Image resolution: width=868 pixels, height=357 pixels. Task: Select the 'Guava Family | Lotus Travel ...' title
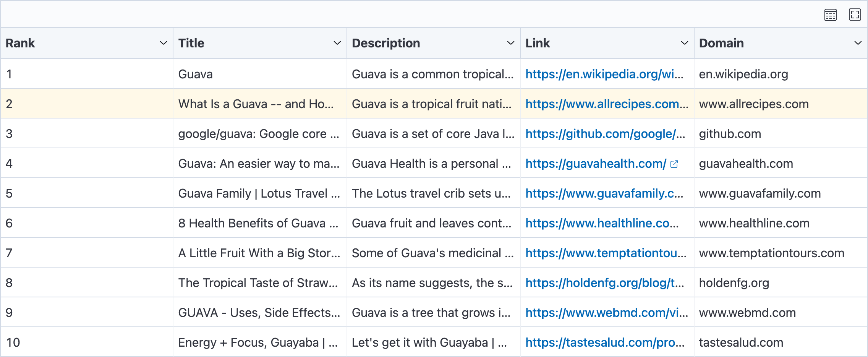coord(259,193)
